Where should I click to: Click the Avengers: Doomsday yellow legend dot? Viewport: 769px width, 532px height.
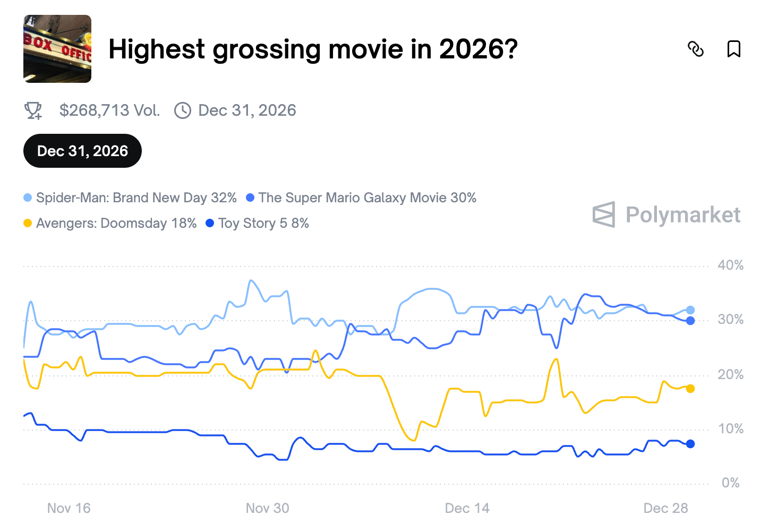[x=28, y=223]
